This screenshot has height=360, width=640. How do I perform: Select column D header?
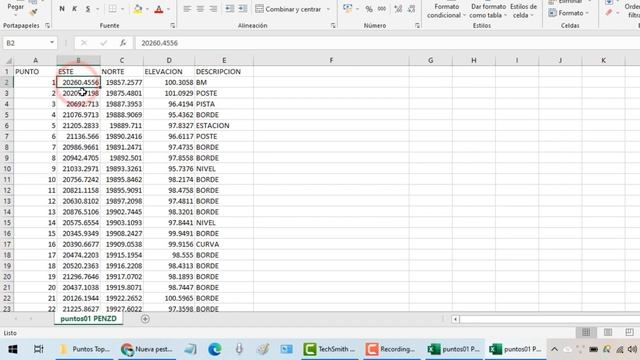click(x=169, y=60)
